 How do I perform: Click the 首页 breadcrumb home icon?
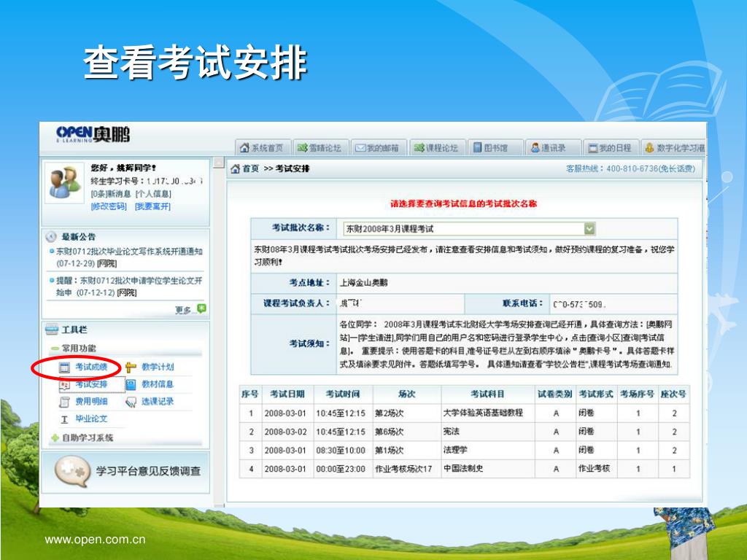pos(235,168)
